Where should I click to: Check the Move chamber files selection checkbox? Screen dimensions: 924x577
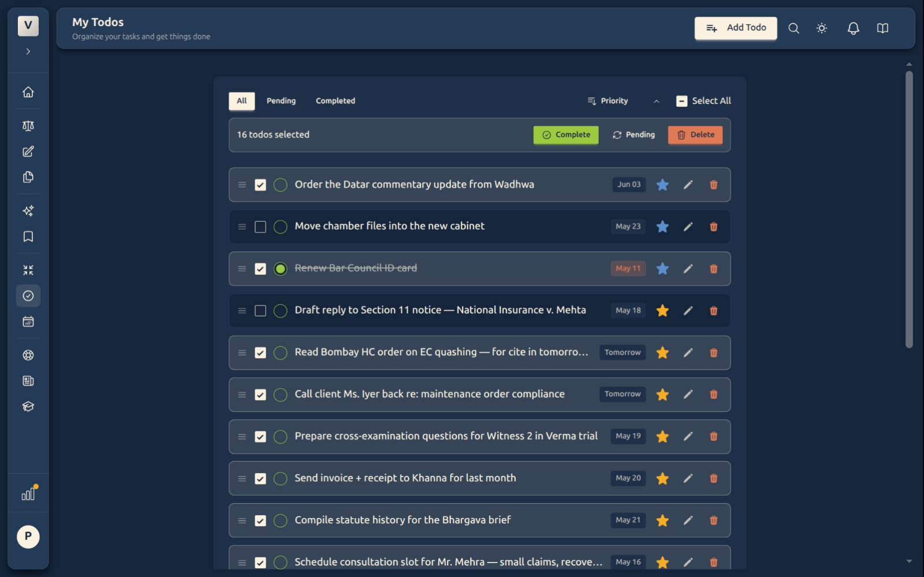[260, 227]
